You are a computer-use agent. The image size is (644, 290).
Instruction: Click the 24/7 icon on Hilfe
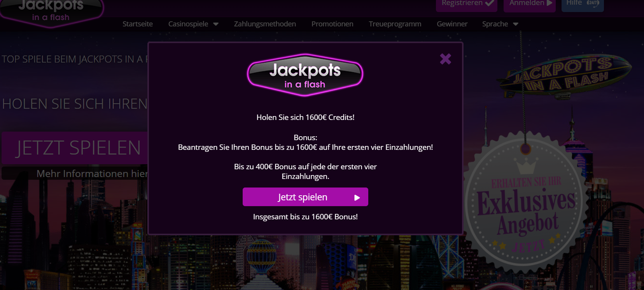(x=593, y=3)
